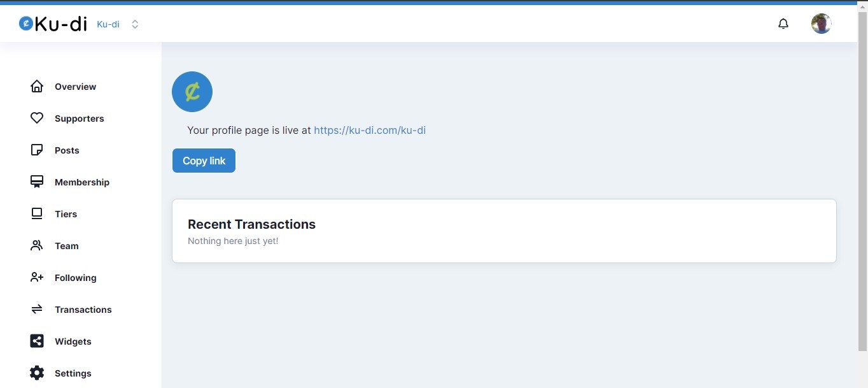Image resolution: width=868 pixels, height=388 pixels.
Task: Click the Team people icon
Action: click(x=37, y=245)
